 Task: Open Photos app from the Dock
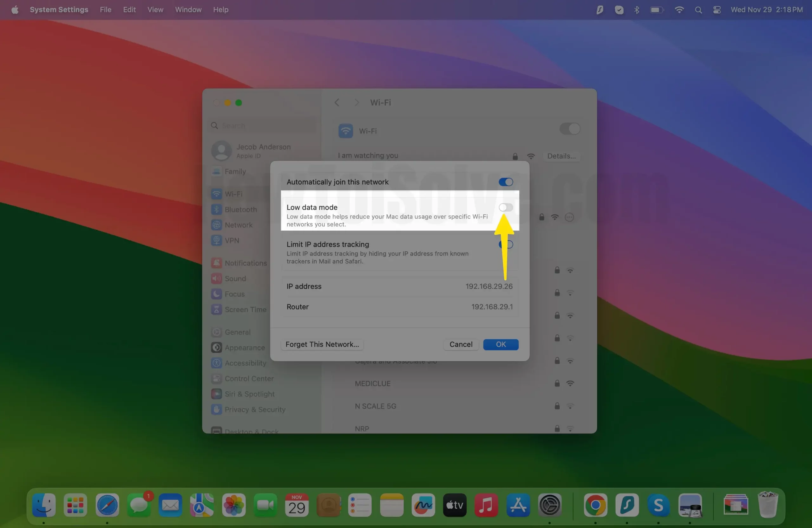tap(234, 505)
